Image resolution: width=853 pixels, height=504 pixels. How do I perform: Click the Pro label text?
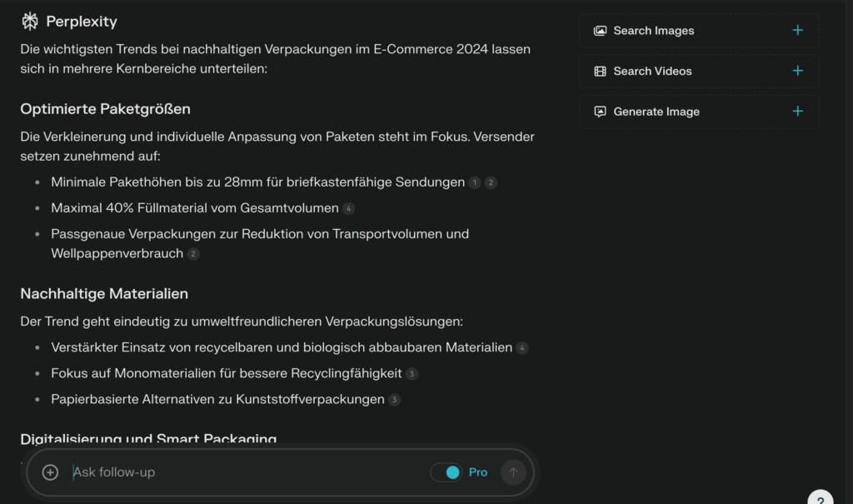(478, 472)
